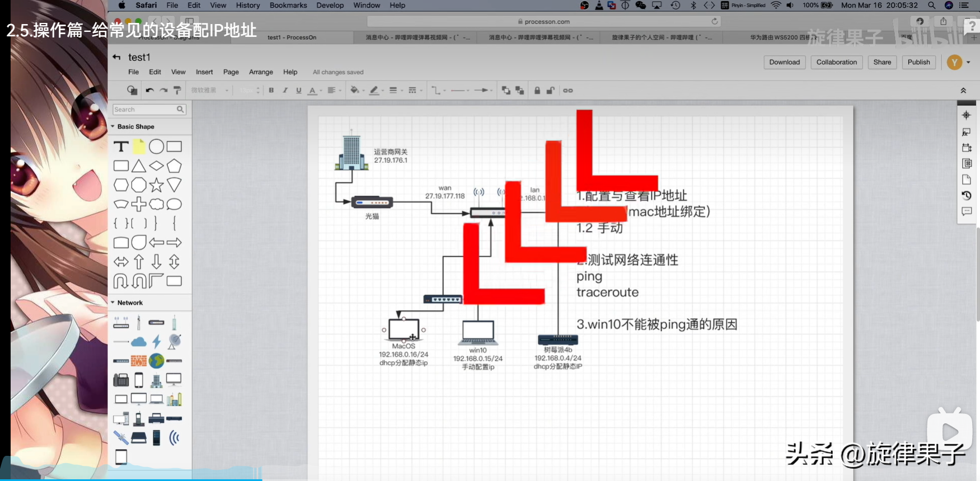Open the Arrange menu
This screenshot has height=481, width=980.
[261, 72]
